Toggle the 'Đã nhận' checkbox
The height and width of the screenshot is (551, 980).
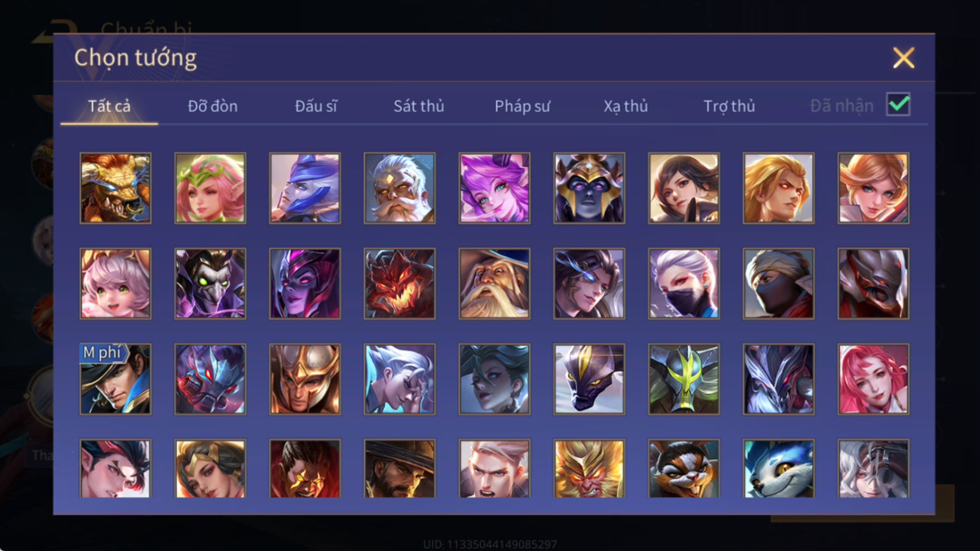point(898,104)
